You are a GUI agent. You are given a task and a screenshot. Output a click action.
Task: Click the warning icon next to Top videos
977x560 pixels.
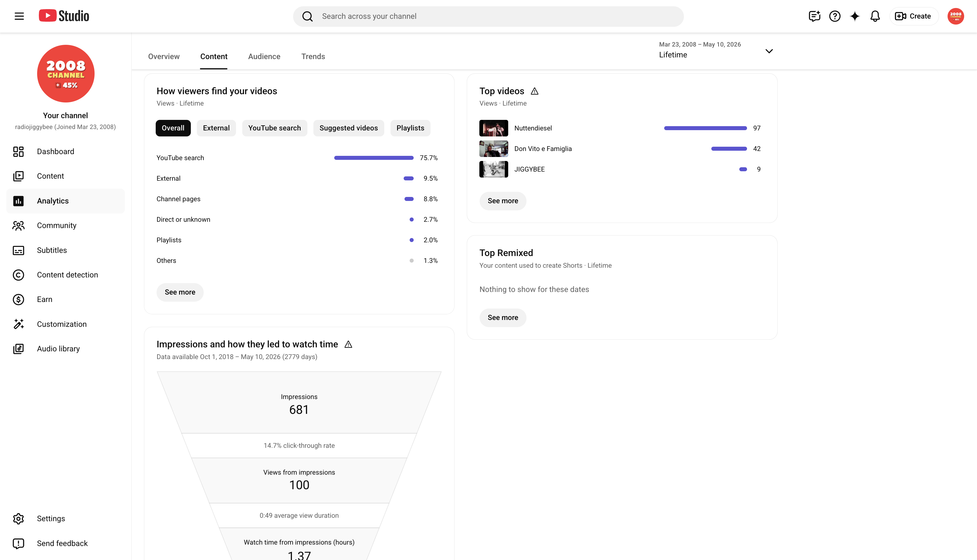[534, 91]
